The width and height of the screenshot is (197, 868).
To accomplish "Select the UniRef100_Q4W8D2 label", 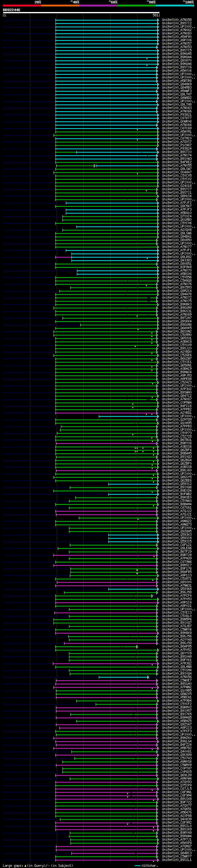I will pos(177,98).
